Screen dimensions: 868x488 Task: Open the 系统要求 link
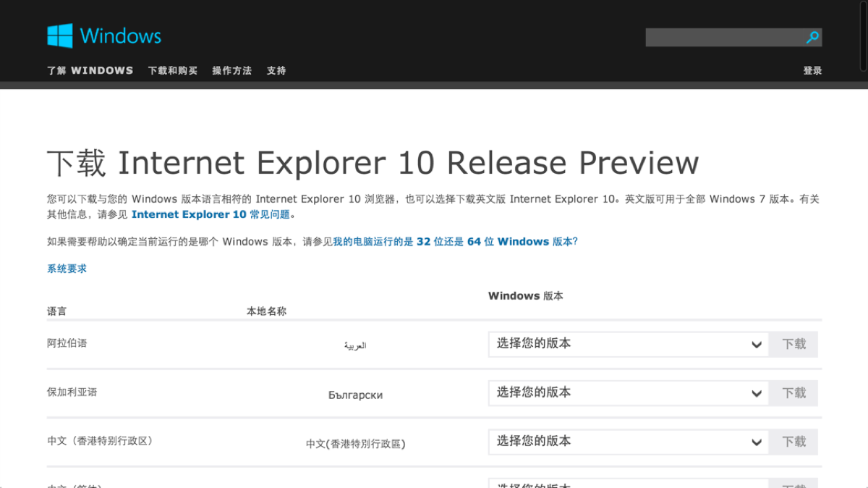pyautogui.click(x=67, y=269)
